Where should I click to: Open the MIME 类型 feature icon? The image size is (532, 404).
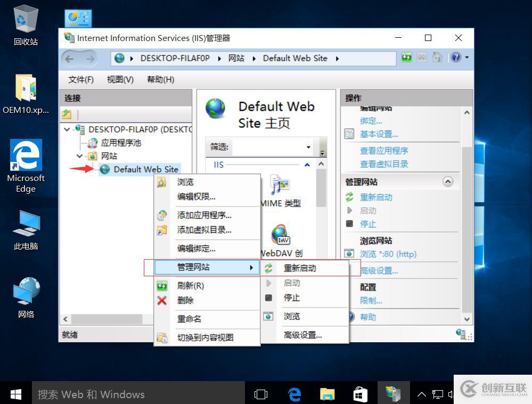coord(280,185)
